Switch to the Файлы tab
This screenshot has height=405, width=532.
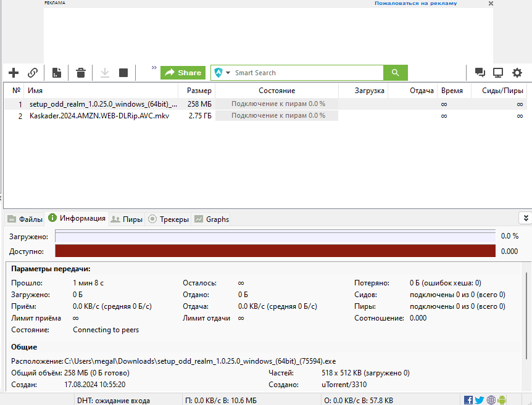(x=25, y=219)
